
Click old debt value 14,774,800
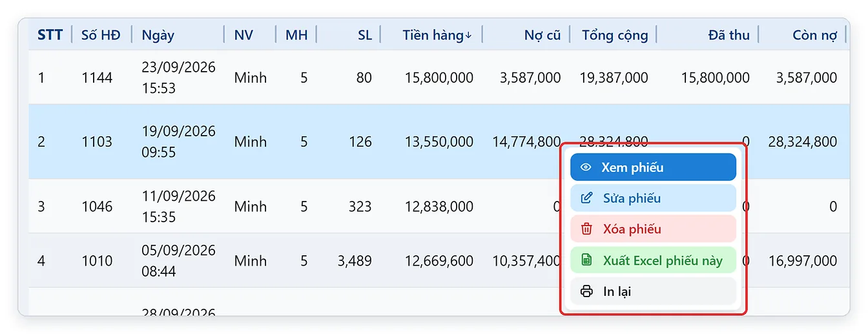526,141
